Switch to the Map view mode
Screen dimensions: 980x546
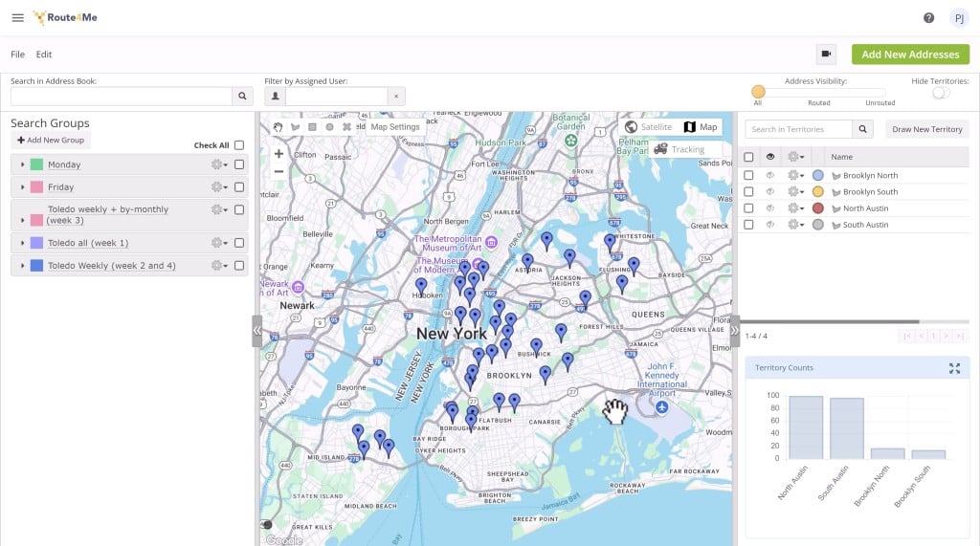(701, 127)
